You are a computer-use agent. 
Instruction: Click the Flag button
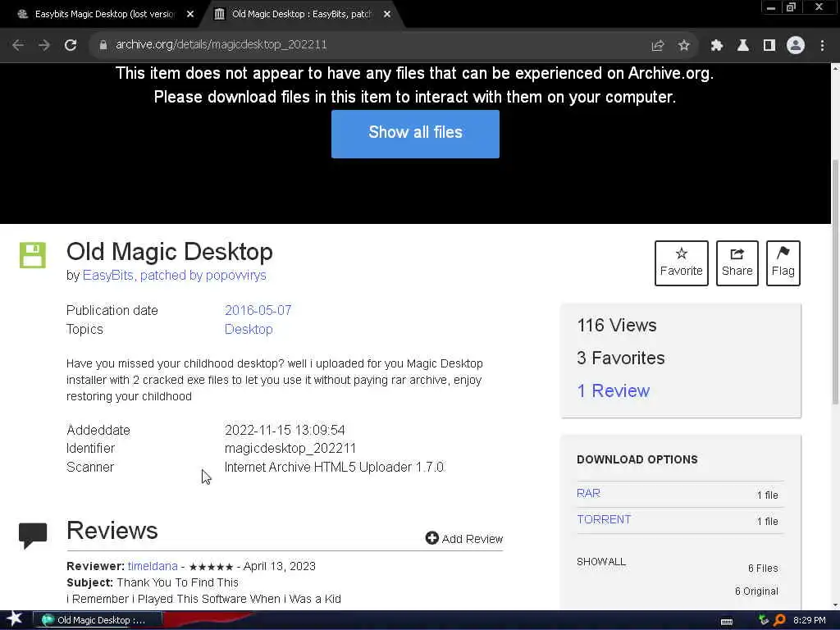point(783,263)
